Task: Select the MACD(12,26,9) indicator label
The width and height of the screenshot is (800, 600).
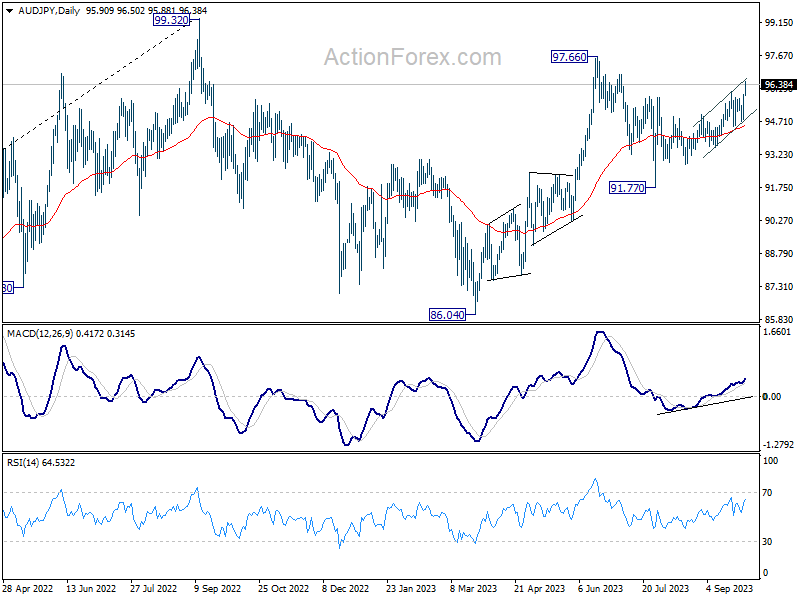Action: coord(40,334)
